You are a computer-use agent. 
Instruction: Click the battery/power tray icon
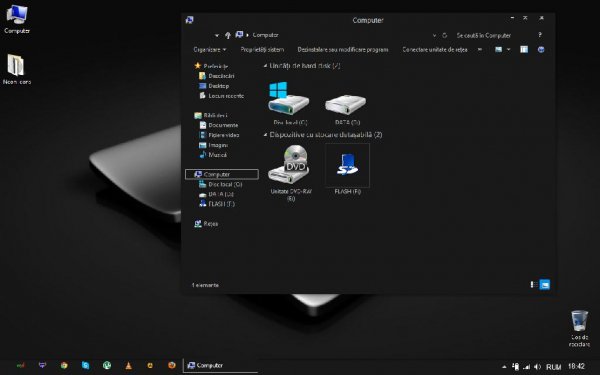515,366
